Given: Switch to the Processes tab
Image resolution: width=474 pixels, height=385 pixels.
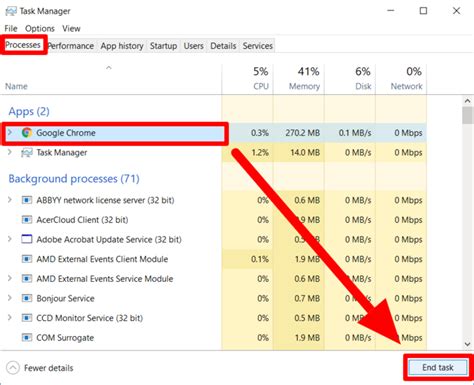Looking at the screenshot, I should point(23,45).
